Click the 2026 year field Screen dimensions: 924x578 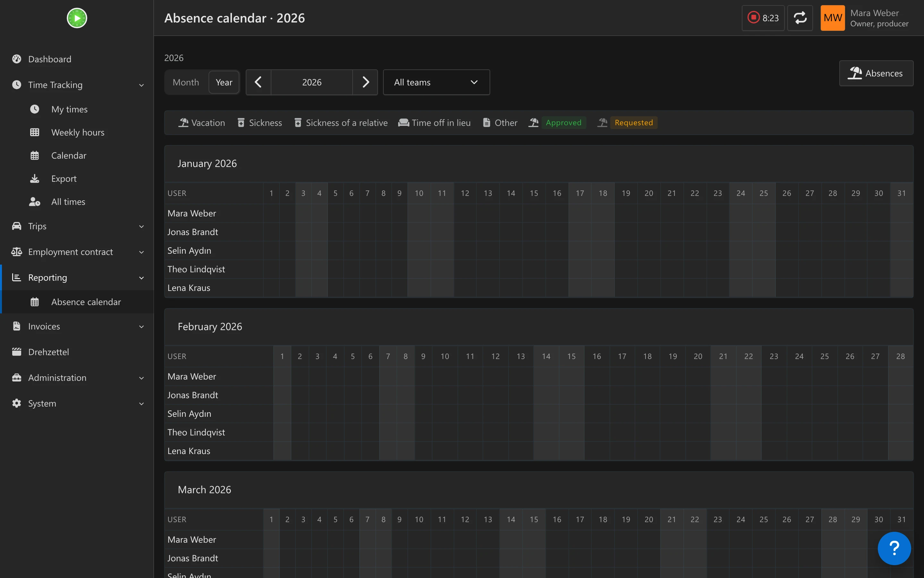312,82
